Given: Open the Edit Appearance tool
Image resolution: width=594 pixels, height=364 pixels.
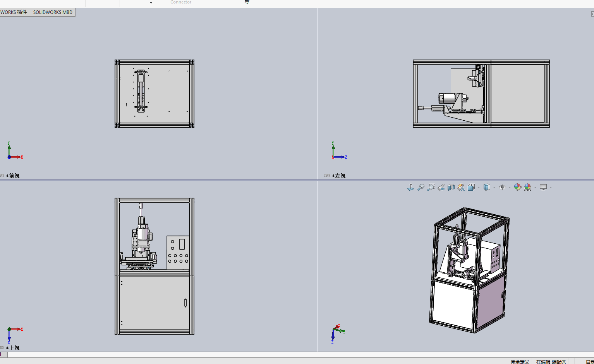Looking at the screenshot, I should click(x=518, y=187).
